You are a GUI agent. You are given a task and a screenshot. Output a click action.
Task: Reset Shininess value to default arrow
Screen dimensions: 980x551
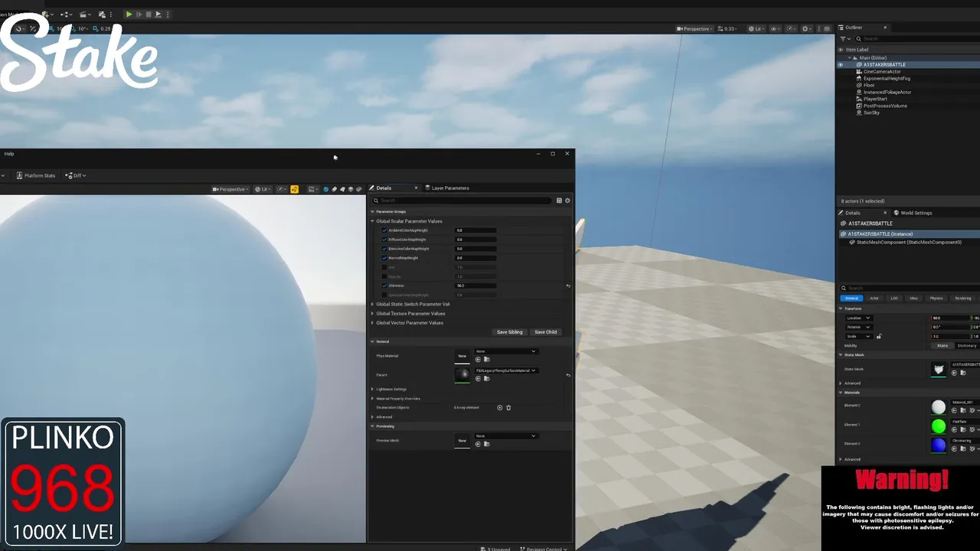[x=568, y=285]
